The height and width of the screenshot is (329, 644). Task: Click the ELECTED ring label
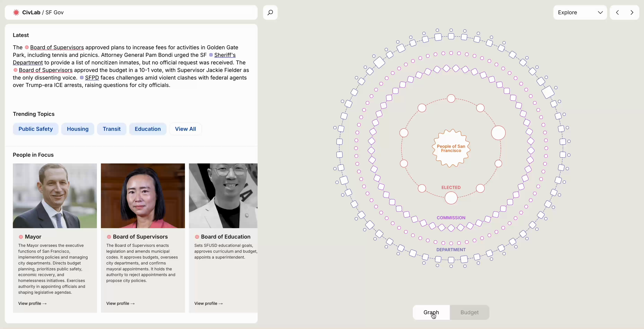(451, 188)
